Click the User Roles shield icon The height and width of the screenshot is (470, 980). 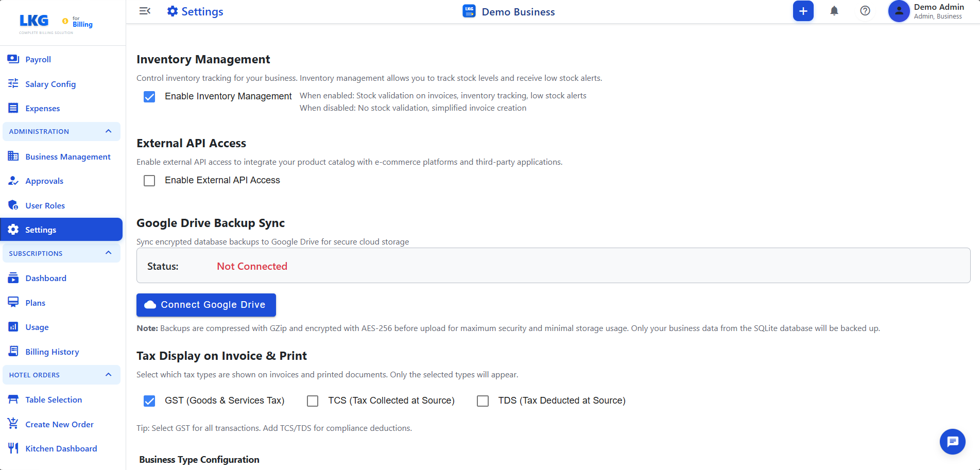coord(13,205)
